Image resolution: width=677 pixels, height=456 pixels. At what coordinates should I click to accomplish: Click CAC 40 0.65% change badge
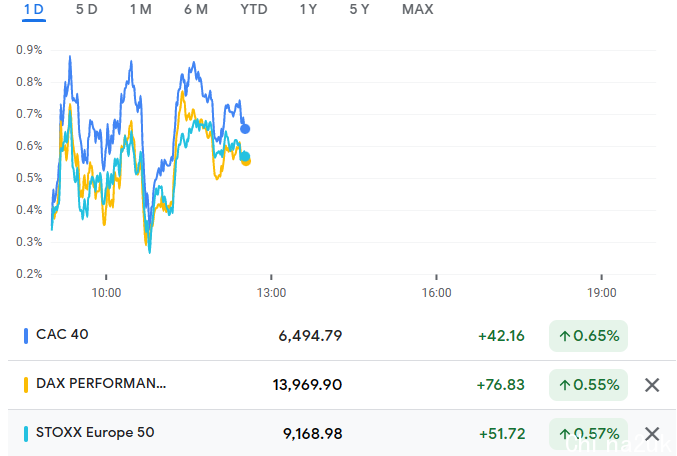[589, 336]
